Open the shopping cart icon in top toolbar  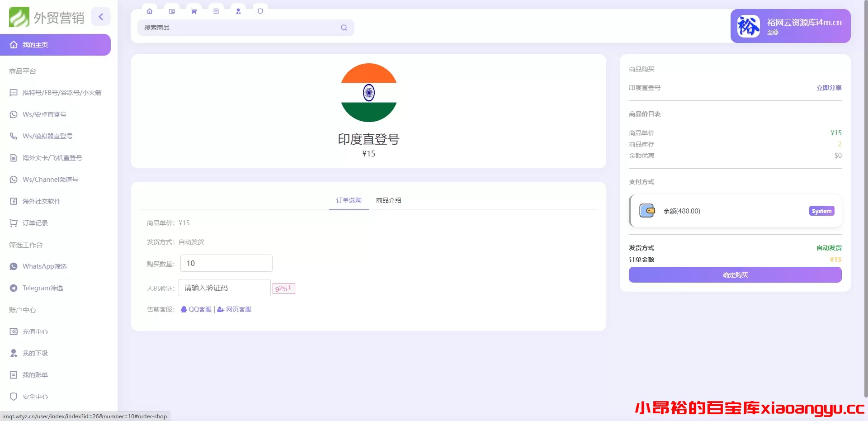(x=194, y=11)
